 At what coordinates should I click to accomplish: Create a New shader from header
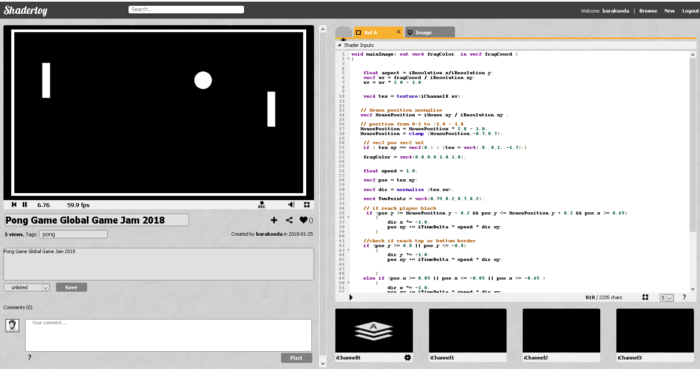point(669,11)
